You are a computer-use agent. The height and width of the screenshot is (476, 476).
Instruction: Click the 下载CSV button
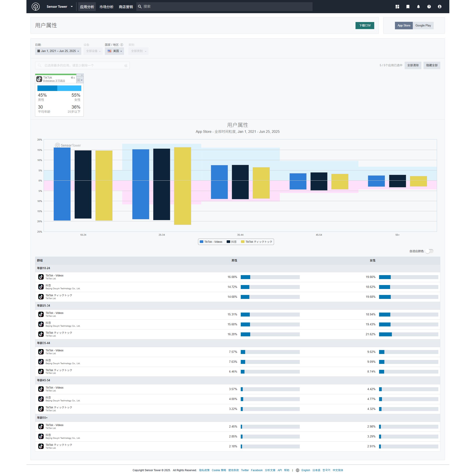coord(365,25)
